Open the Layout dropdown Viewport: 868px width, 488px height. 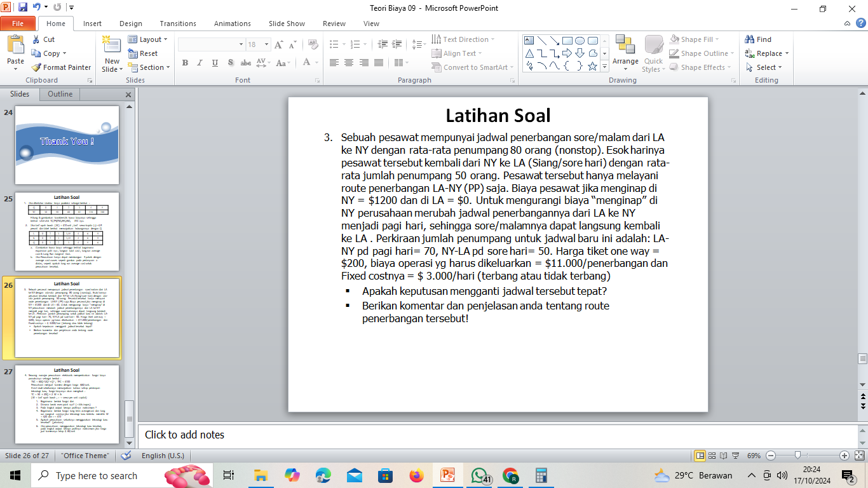click(x=148, y=39)
